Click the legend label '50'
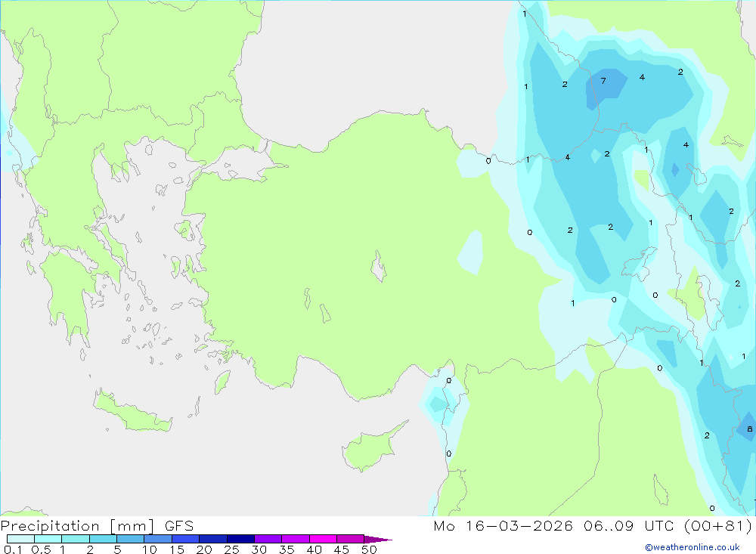This screenshot has width=756, height=554. pyautogui.click(x=370, y=549)
